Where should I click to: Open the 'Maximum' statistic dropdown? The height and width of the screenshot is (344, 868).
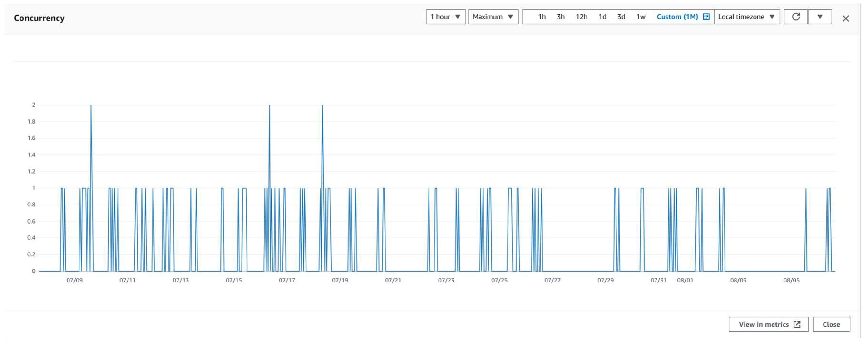tap(492, 16)
